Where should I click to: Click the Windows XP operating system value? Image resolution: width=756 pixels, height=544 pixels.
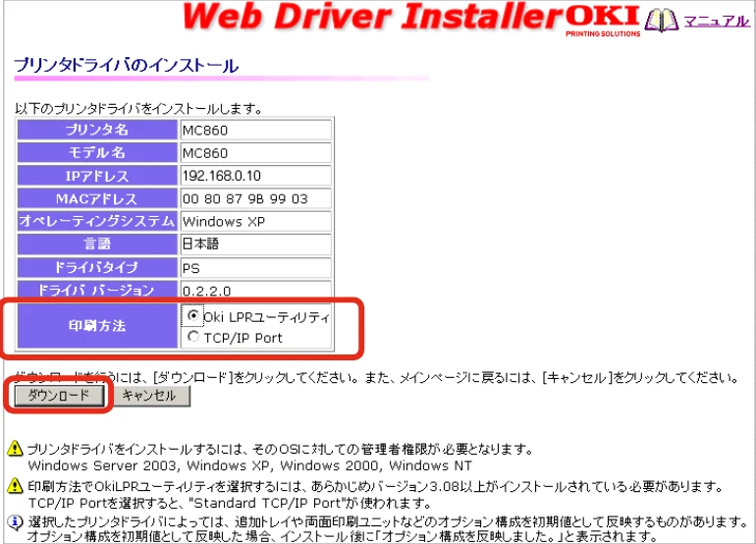coord(256,221)
